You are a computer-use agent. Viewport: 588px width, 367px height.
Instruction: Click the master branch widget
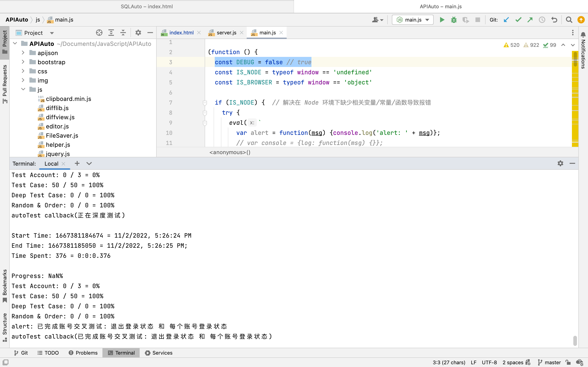coord(549,362)
